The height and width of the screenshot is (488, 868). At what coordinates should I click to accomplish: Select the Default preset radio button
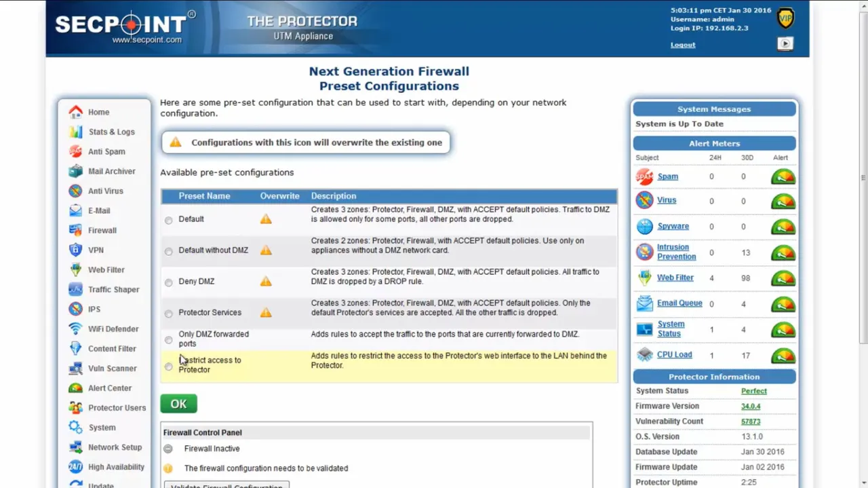(168, 220)
